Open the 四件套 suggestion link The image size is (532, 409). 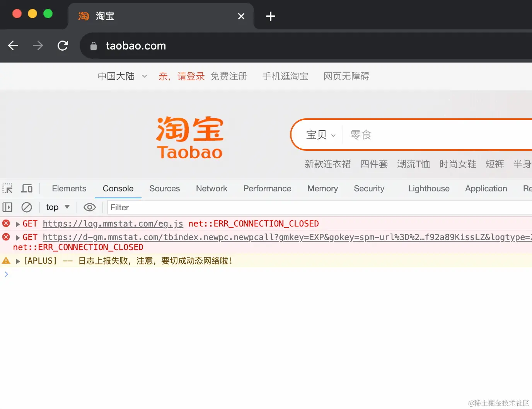374,164
